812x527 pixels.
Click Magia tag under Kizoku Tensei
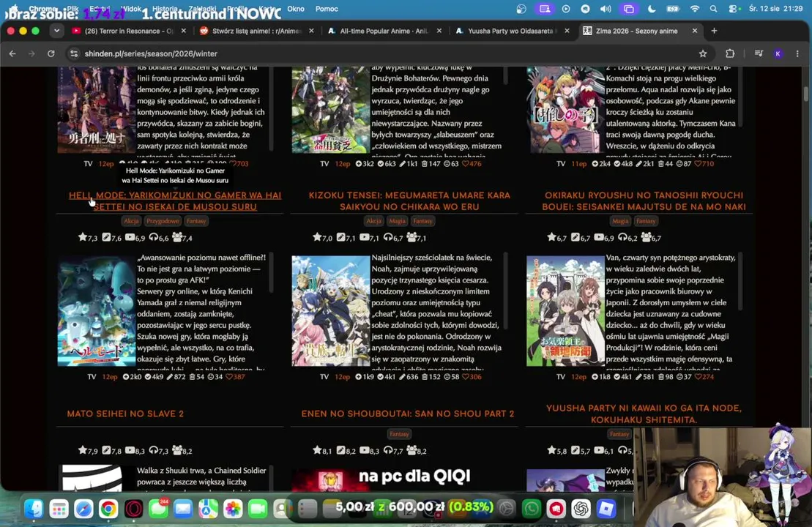pos(397,221)
